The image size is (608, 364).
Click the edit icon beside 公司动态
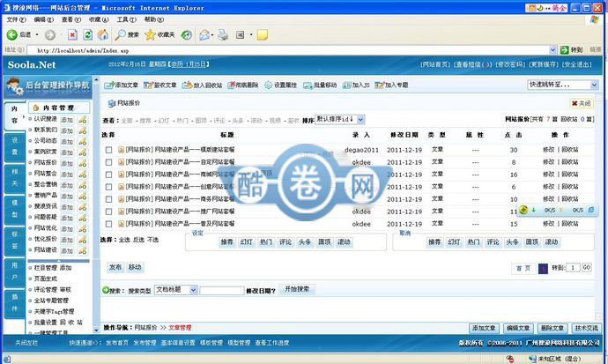point(83,142)
